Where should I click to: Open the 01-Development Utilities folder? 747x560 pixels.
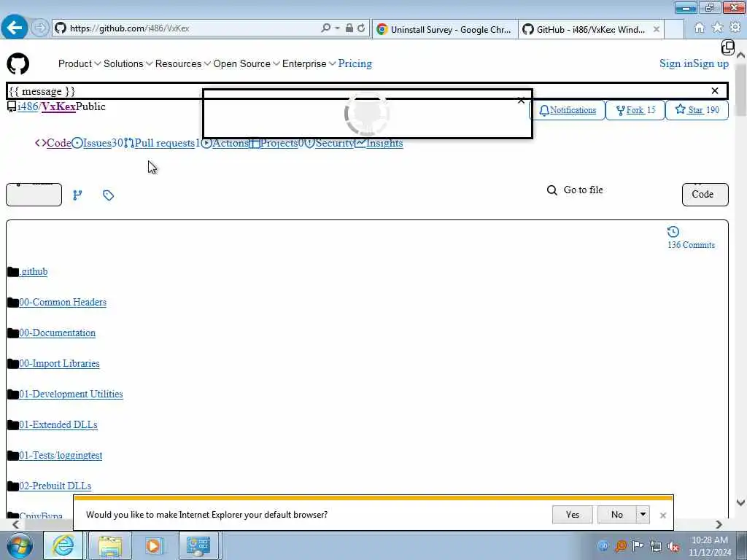click(x=71, y=394)
